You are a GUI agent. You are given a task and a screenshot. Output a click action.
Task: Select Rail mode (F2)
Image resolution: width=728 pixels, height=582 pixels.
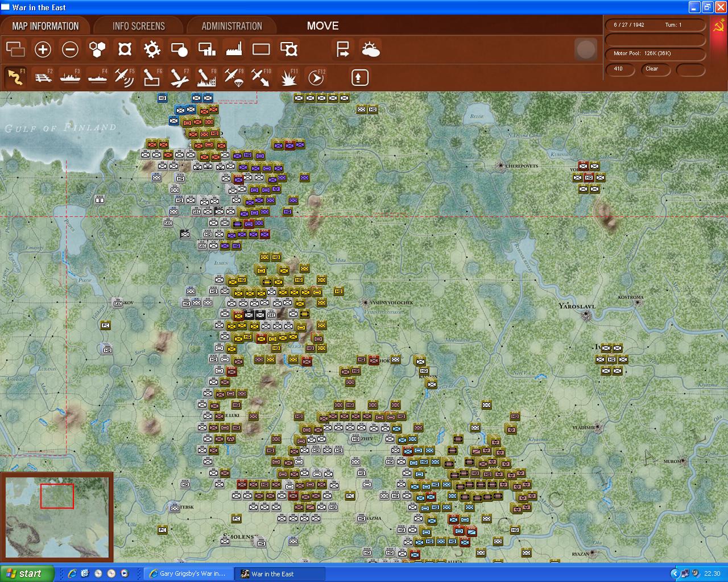click(43, 77)
